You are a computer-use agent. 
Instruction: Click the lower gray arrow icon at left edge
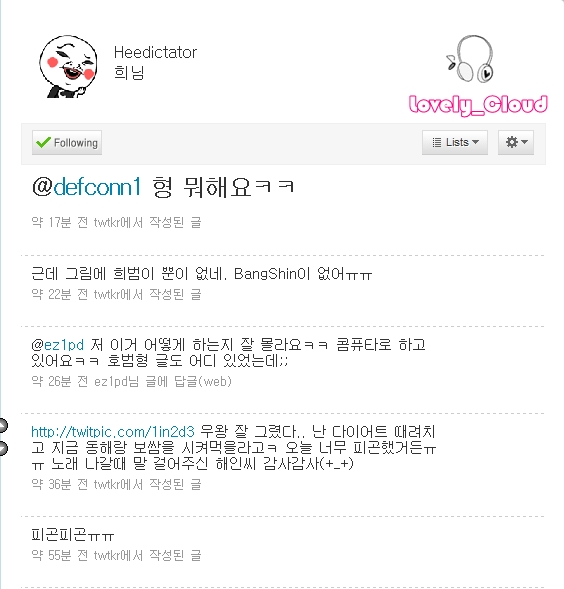(3, 449)
